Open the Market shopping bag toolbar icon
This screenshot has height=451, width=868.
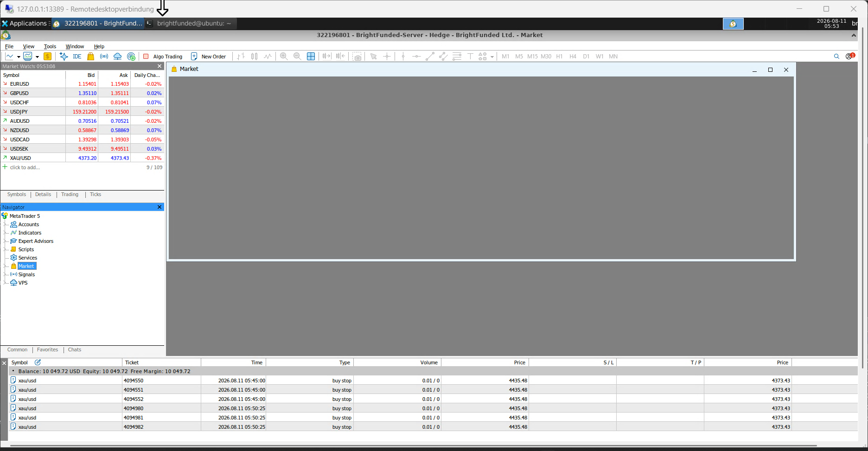[x=90, y=57]
